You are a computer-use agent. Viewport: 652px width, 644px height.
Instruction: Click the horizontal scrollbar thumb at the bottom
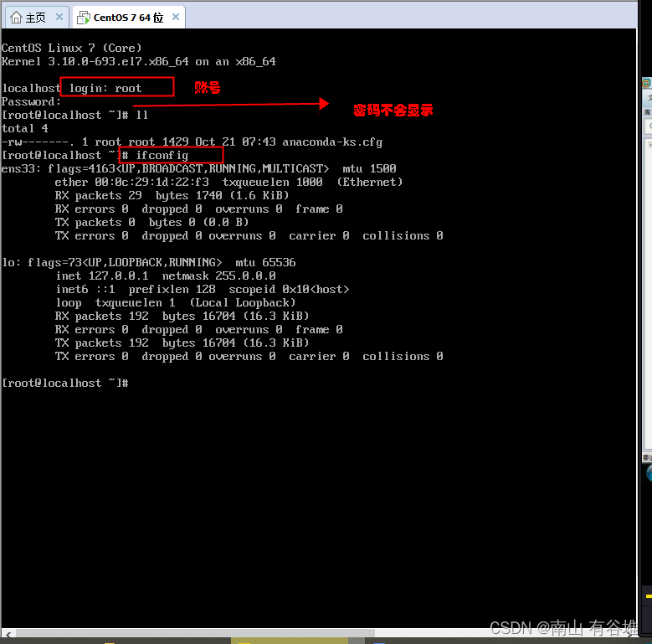pos(196,633)
